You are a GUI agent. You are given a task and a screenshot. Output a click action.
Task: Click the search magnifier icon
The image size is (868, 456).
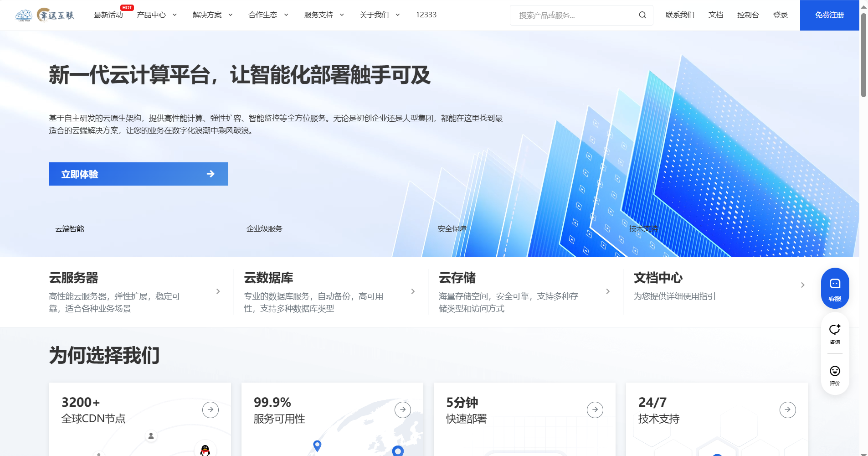tap(642, 15)
